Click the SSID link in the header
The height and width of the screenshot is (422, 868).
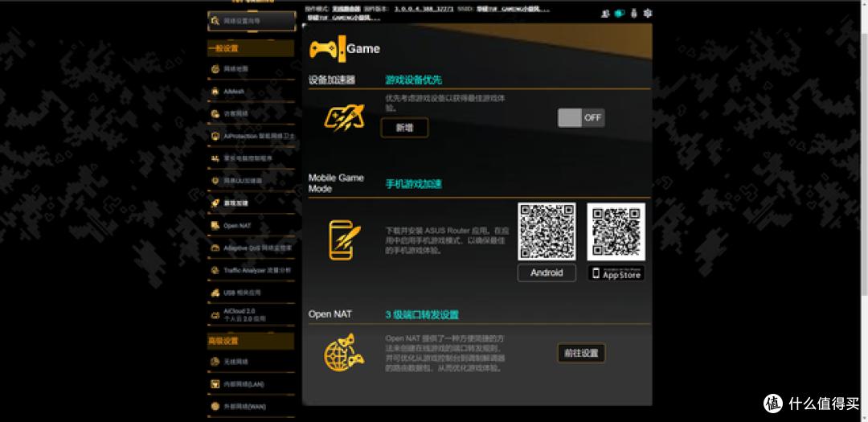(x=511, y=10)
